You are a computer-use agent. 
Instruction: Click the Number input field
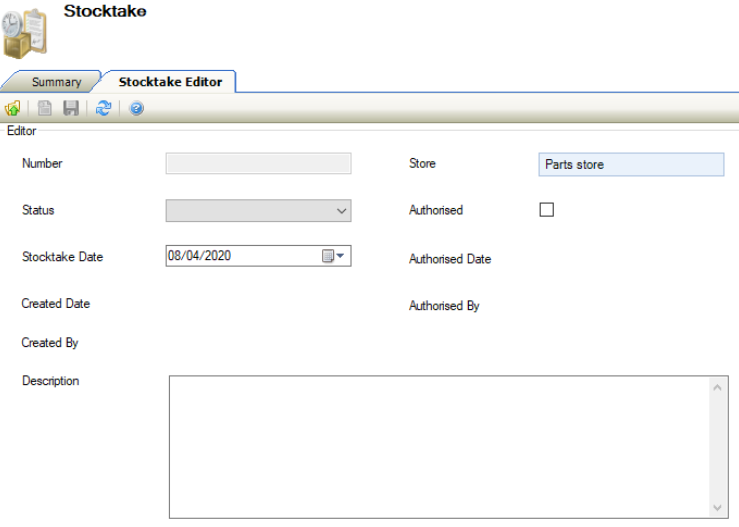coord(258,164)
